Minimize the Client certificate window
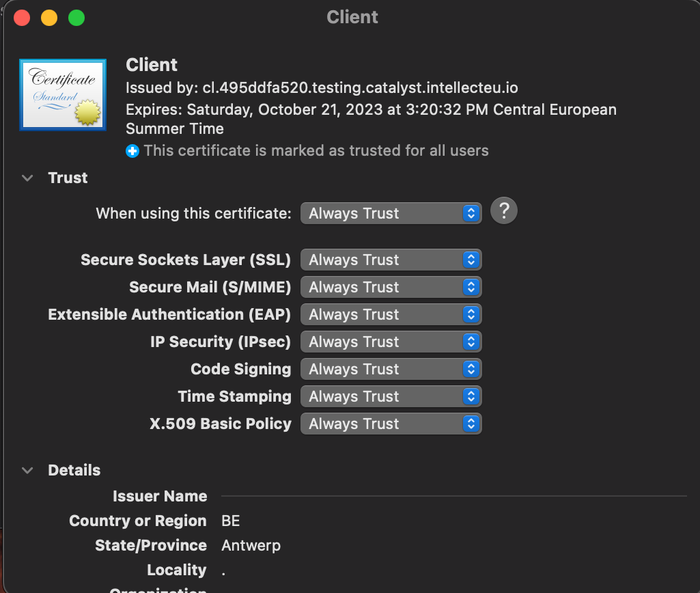The width and height of the screenshot is (700, 593). (x=48, y=17)
